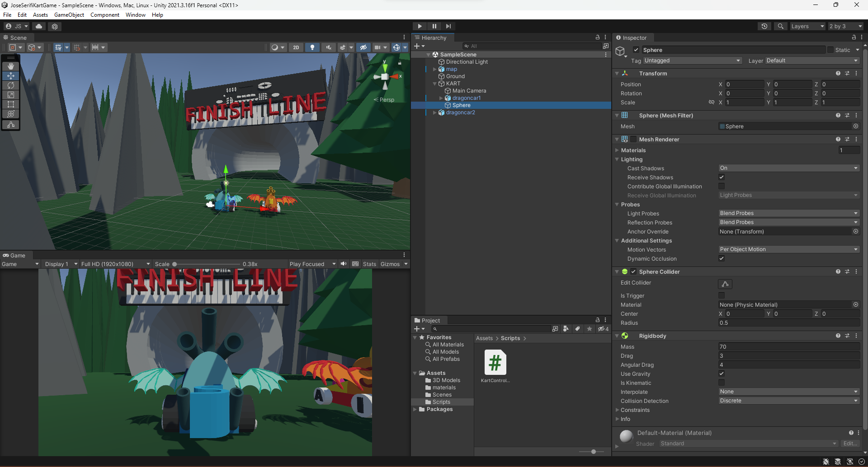868x467 pixels.
Task: Select the Scale tool
Action: pyautogui.click(x=11, y=95)
